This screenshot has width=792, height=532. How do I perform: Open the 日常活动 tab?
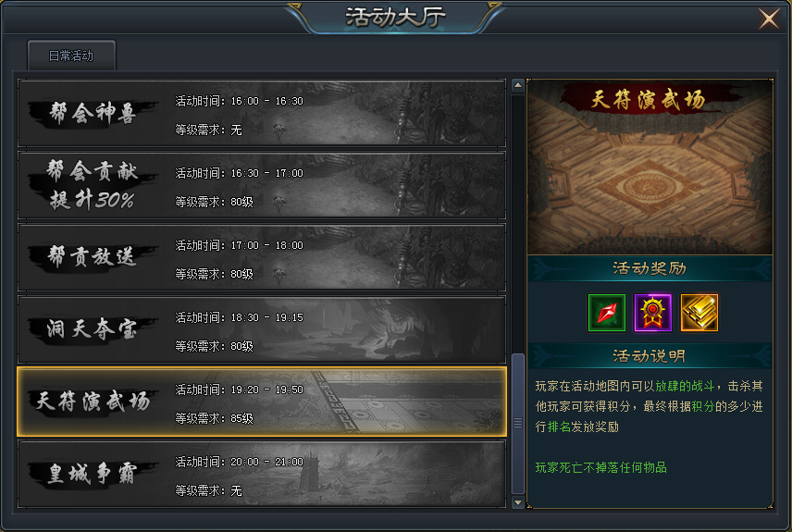71,56
